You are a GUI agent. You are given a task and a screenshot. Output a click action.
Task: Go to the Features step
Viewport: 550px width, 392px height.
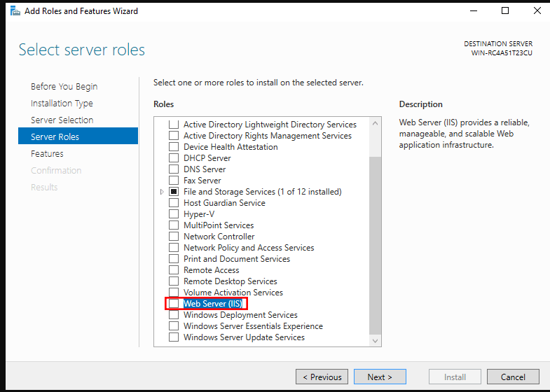pyautogui.click(x=47, y=153)
